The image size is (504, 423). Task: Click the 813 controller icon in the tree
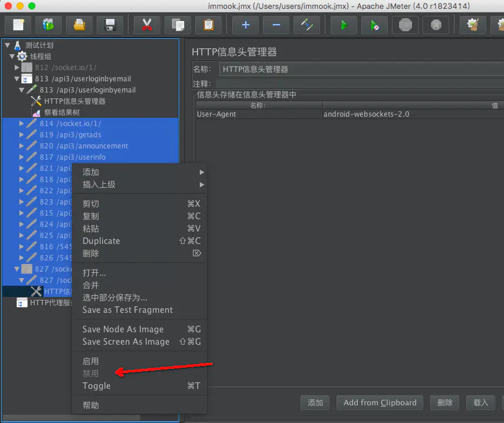pos(27,79)
